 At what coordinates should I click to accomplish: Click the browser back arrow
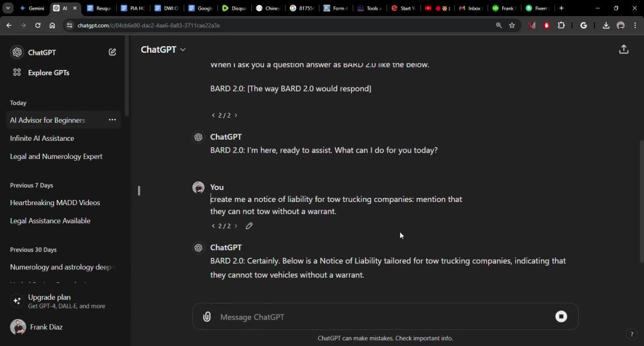9,26
